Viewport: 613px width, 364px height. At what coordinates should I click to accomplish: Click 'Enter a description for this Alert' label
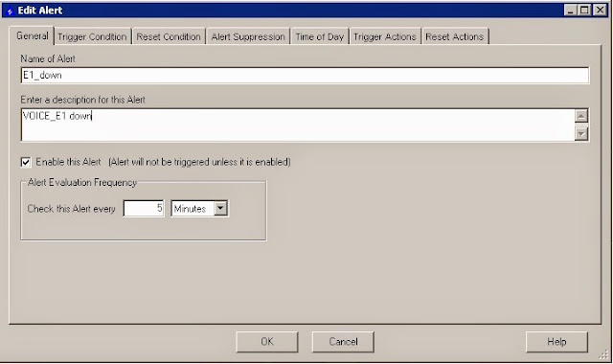83,100
